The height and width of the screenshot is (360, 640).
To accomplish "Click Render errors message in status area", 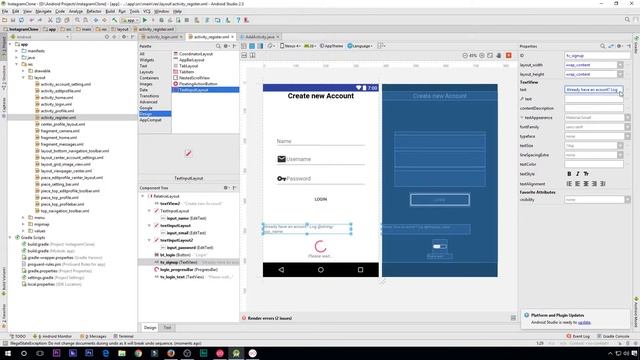I will [x=269, y=318].
